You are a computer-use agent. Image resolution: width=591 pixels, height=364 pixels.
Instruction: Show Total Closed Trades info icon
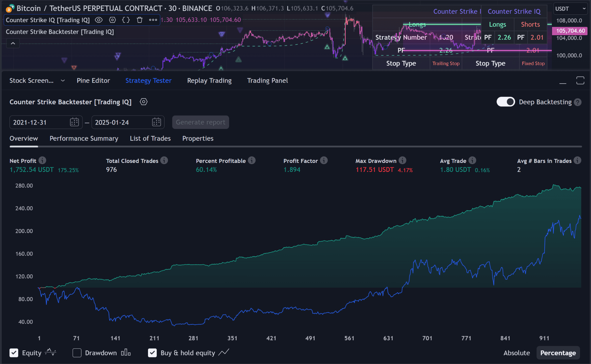tap(164, 160)
